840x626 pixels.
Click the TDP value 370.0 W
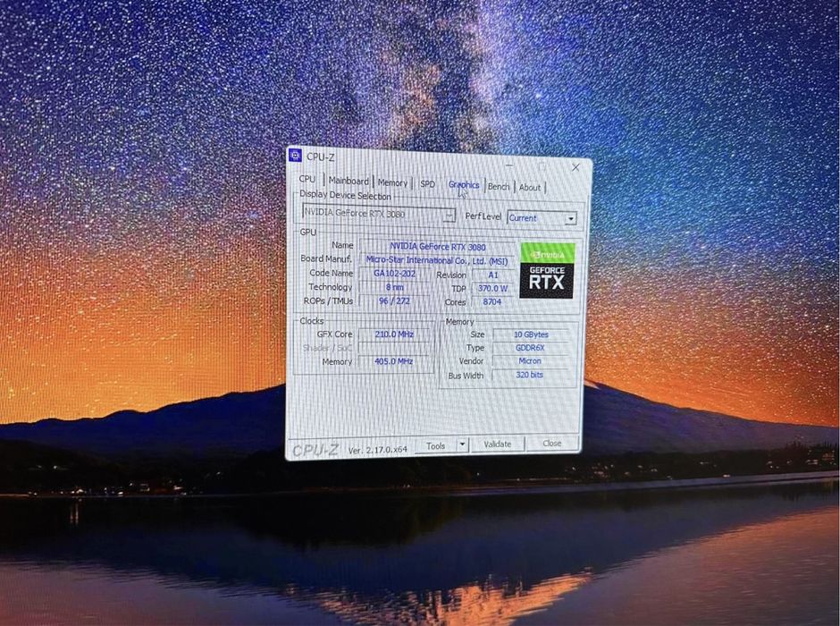493,288
